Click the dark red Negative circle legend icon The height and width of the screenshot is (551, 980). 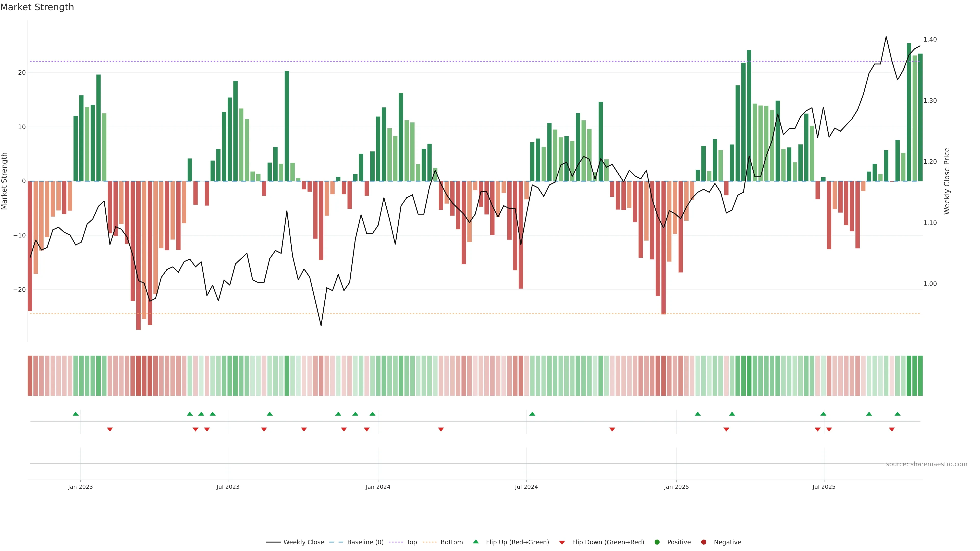703,542
